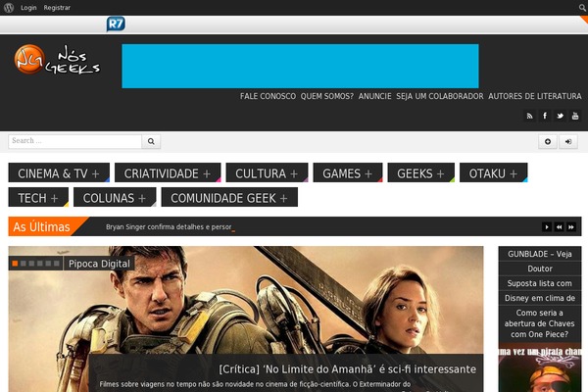Open Seja um Colaborador page
588x392 pixels.
click(x=440, y=96)
